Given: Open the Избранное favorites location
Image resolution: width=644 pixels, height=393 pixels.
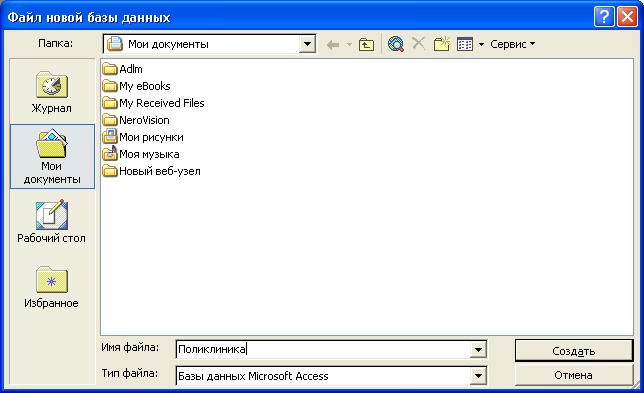Looking at the screenshot, I should pyautogui.click(x=52, y=287).
